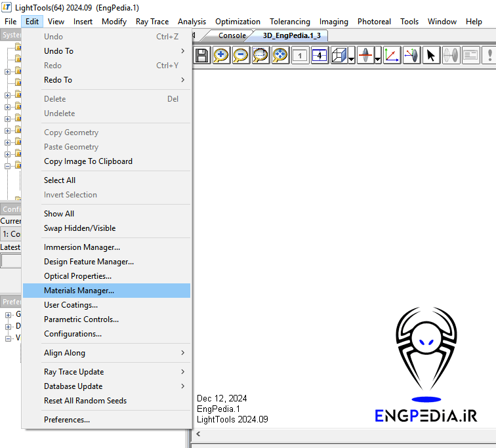Open the Insert menu

(83, 22)
